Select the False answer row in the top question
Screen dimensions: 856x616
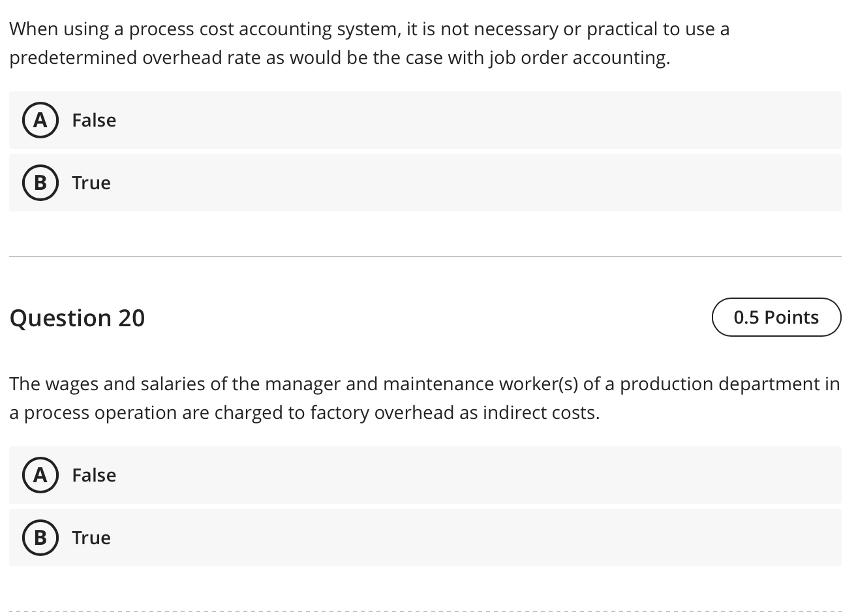tap(424, 120)
